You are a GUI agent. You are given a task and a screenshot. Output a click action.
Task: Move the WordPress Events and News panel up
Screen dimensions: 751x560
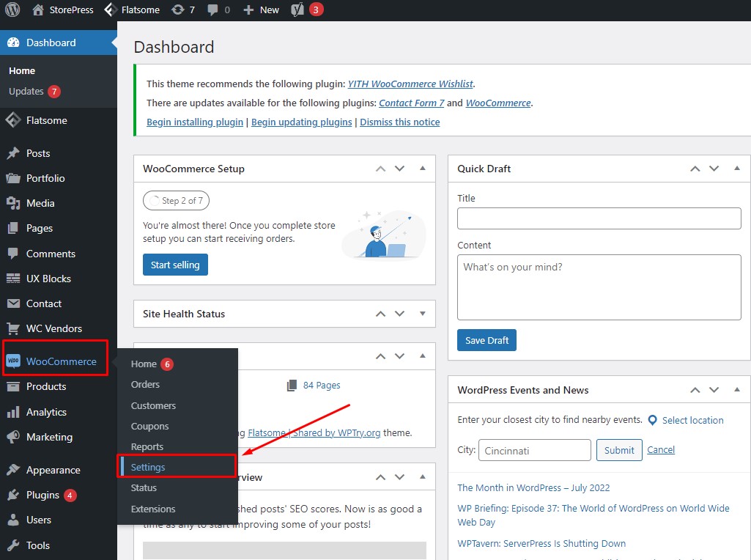click(695, 390)
